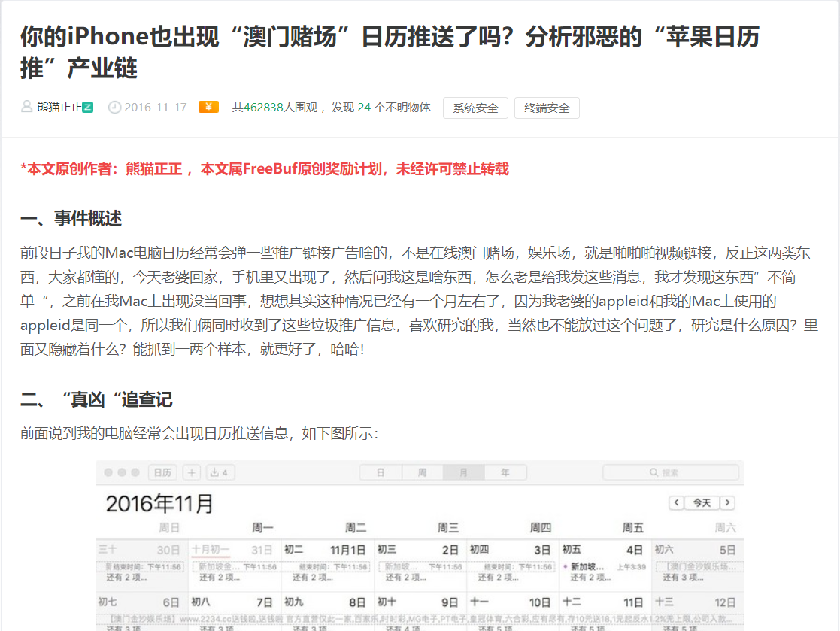Click the red close dot of calendar window
840x631 pixels.
108,472
